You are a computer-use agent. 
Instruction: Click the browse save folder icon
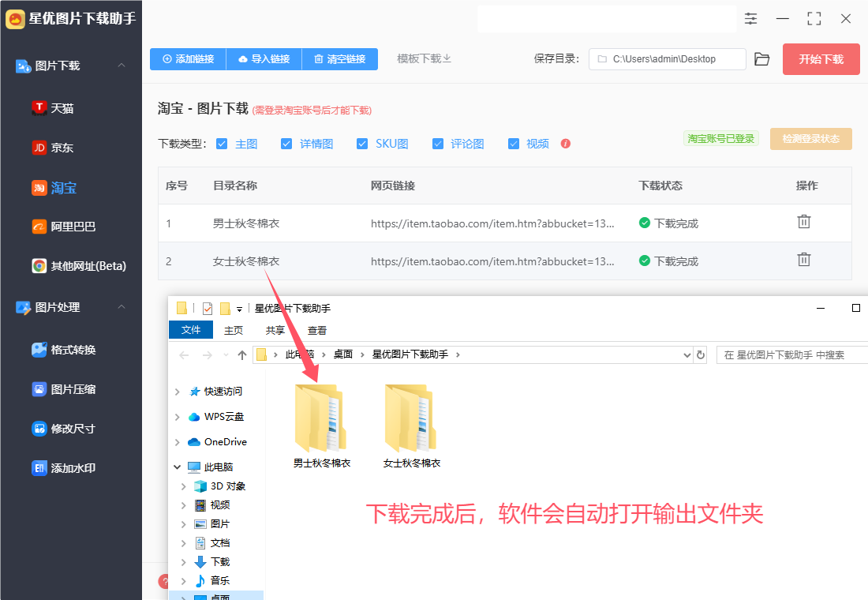pyautogui.click(x=761, y=58)
